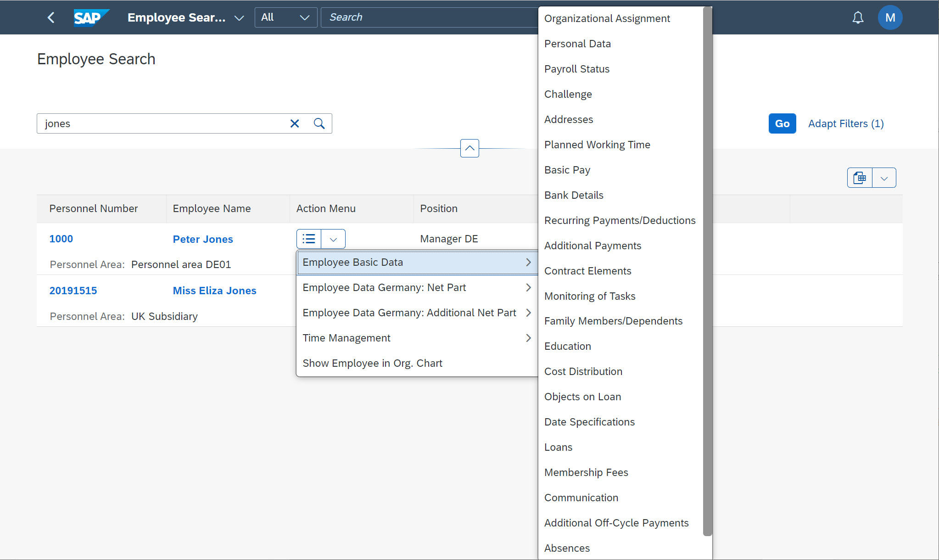Clear the jones search text
Viewport: 939px width, 560px height.
coord(295,123)
